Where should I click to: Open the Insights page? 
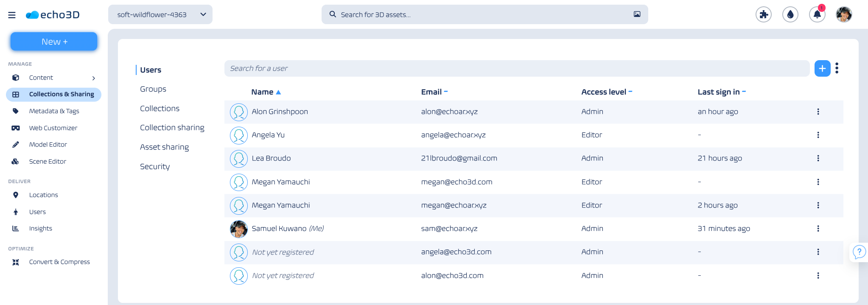[41, 228]
